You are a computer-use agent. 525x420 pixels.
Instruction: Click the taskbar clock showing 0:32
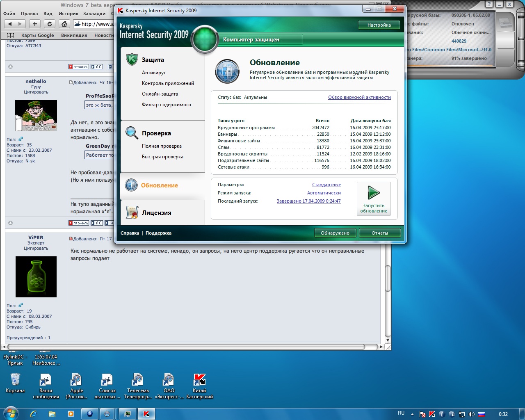click(503, 414)
